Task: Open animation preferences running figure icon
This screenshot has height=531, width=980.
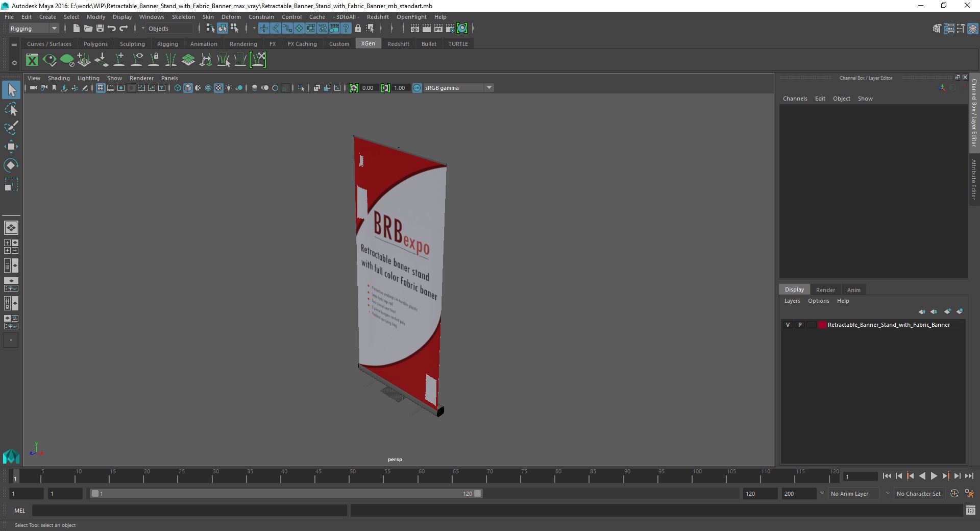Action: pos(969,494)
